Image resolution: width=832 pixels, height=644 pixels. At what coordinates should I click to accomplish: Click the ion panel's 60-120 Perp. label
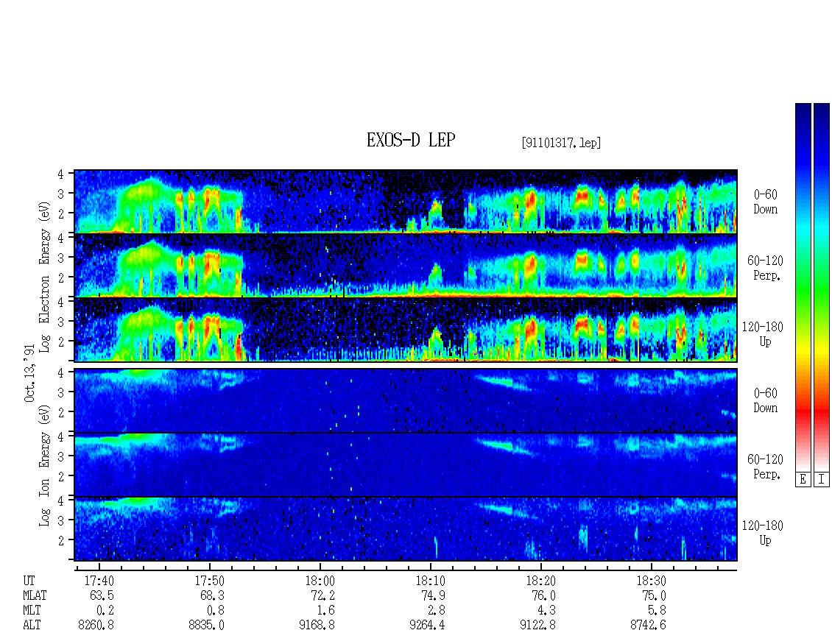765,467
